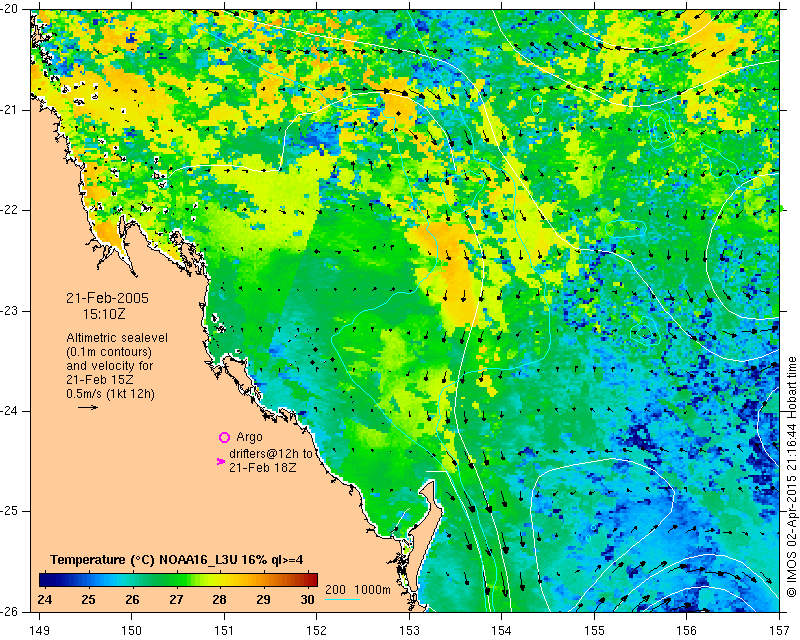Image resolution: width=800 pixels, height=640 pixels.
Task: Click the '21-Feb 18Z' text
Action: click(x=263, y=467)
